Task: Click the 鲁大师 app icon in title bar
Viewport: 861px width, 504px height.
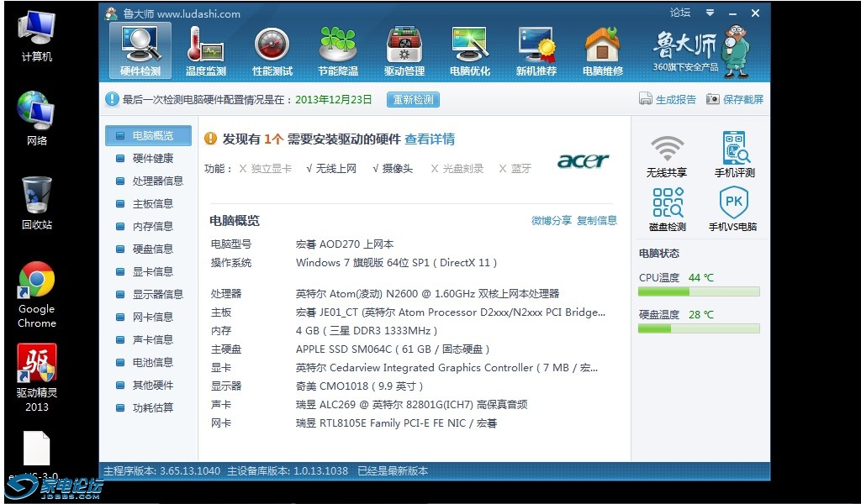Action: (x=112, y=13)
